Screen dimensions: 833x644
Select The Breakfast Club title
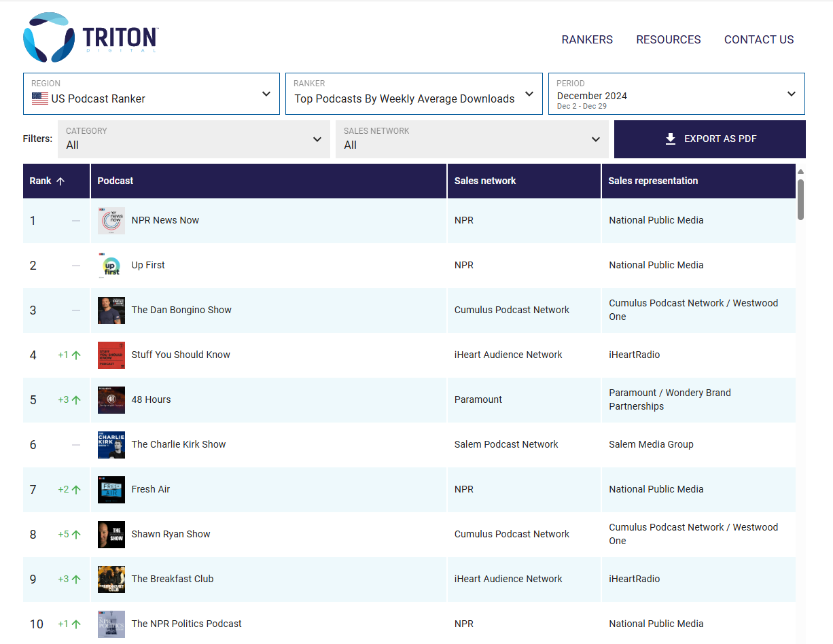(x=173, y=579)
